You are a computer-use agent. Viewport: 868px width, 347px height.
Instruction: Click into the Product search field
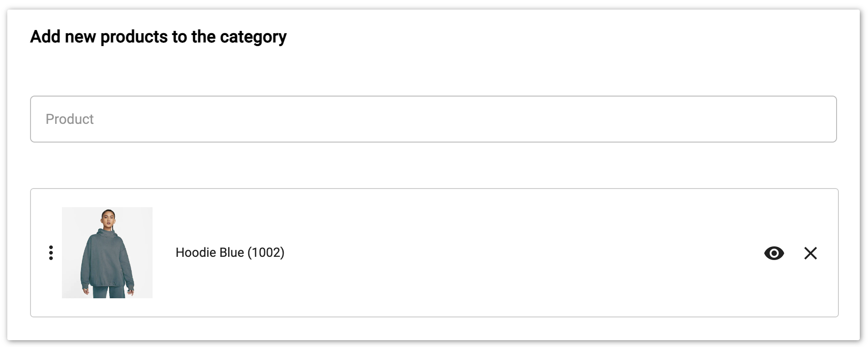433,119
